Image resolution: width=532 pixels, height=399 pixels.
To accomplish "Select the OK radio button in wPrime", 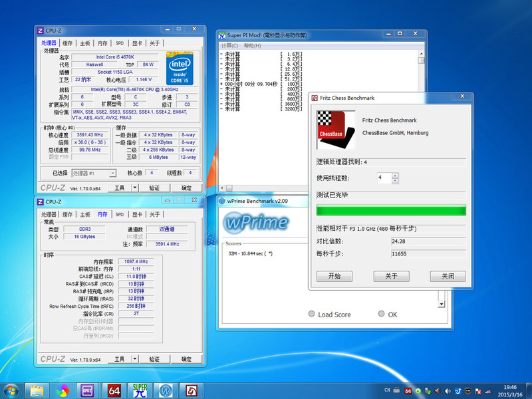I will coord(381,315).
